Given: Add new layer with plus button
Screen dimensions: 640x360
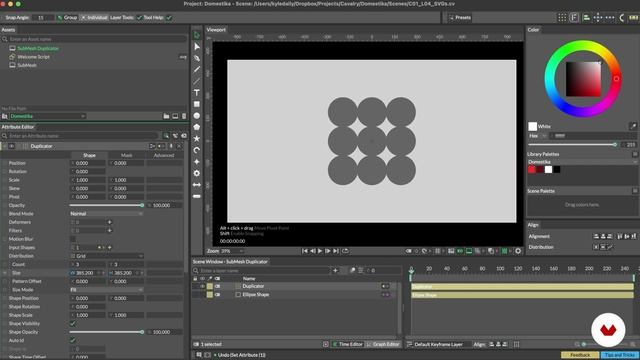Looking at the screenshot, I should 335,270.
